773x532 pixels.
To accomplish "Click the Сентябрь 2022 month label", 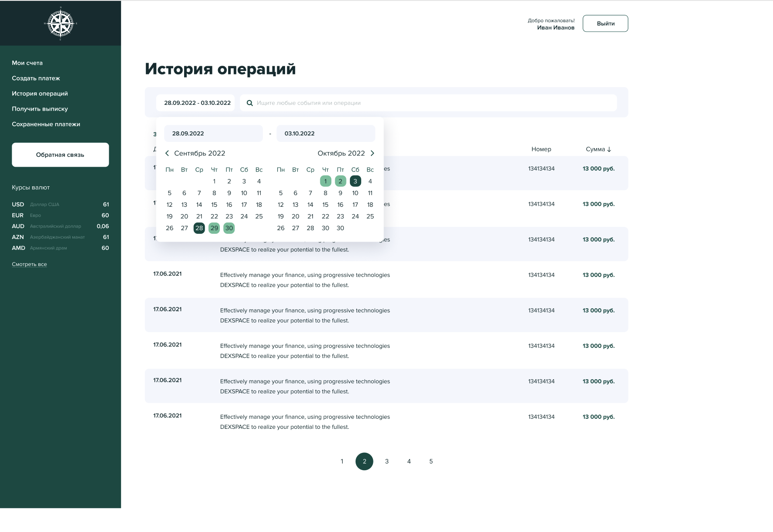I will [200, 153].
